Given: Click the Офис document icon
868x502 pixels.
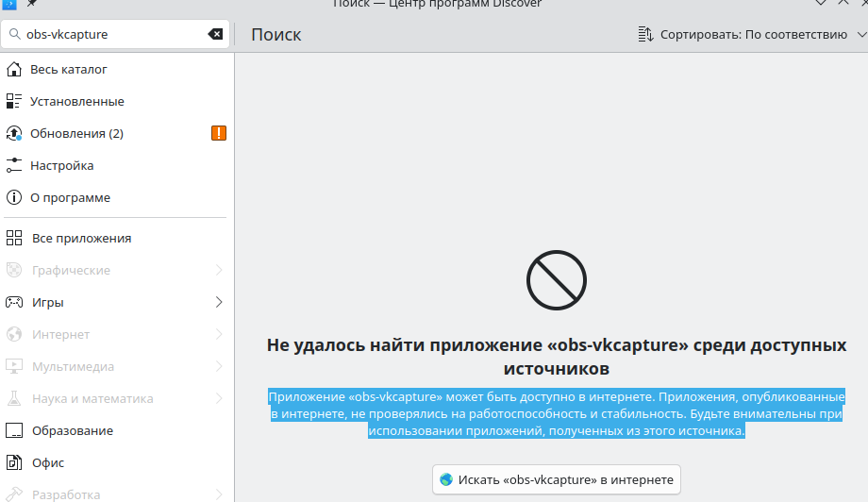Looking at the screenshot, I should pyautogui.click(x=14, y=462).
